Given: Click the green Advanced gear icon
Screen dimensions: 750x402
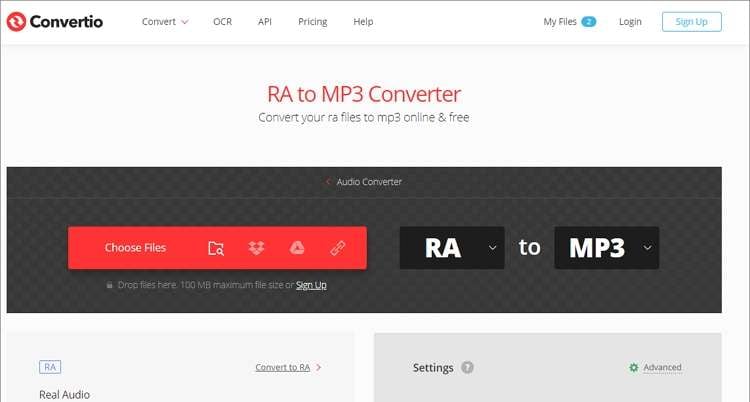Looking at the screenshot, I should tap(634, 368).
